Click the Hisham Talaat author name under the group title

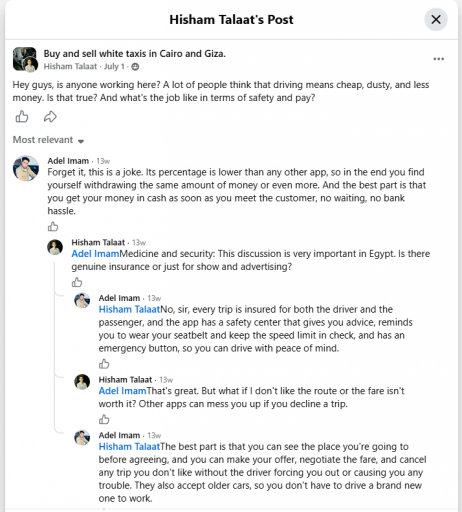pyautogui.click(x=70, y=67)
